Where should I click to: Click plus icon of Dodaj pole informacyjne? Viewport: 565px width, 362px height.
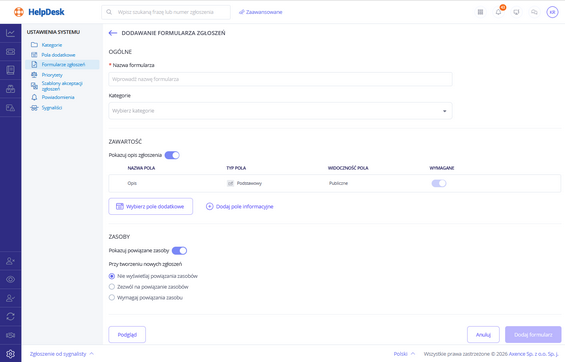coord(209,206)
